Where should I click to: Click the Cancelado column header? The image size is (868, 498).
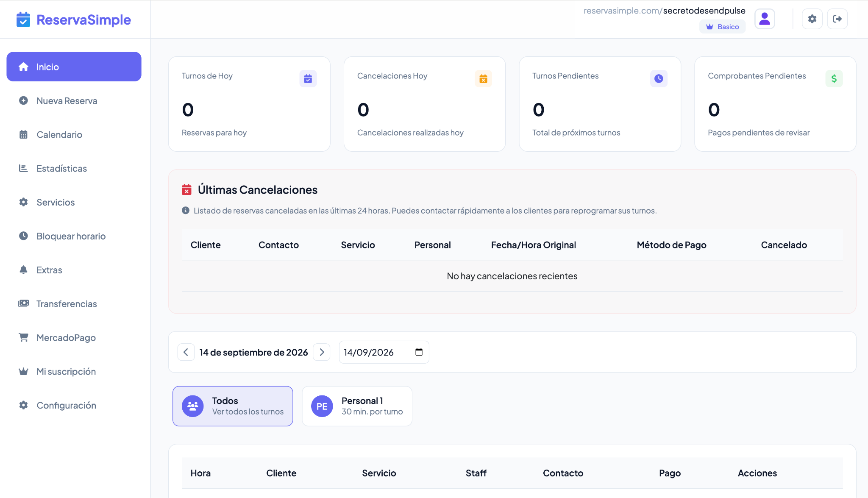pyautogui.click(x=784, y=245)
